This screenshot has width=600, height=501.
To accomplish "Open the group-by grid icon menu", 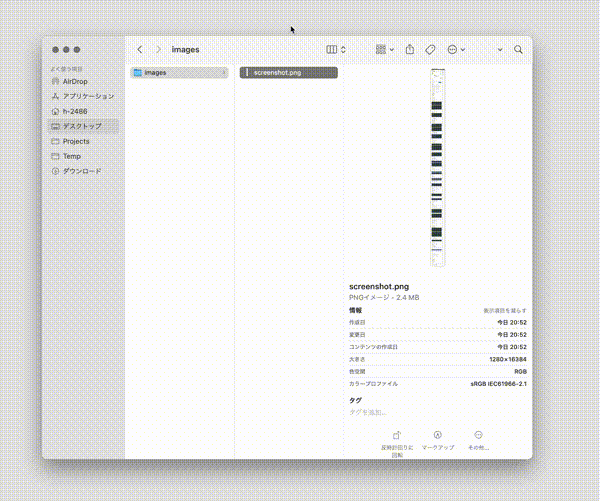I will [381, 49].
